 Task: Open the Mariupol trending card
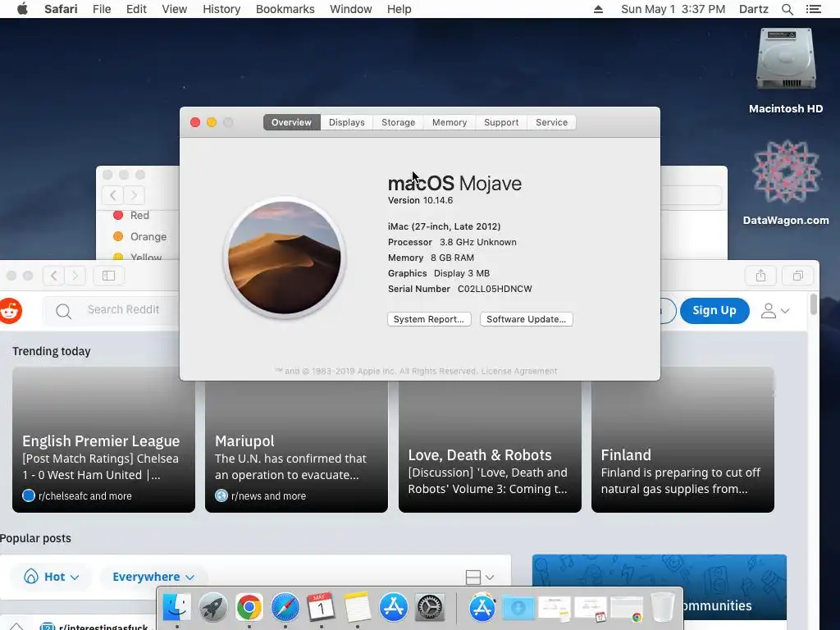pos(296,445)
